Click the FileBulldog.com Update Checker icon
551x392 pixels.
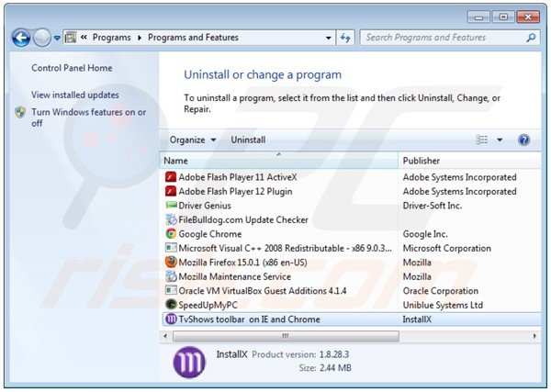tap(171, 220)
